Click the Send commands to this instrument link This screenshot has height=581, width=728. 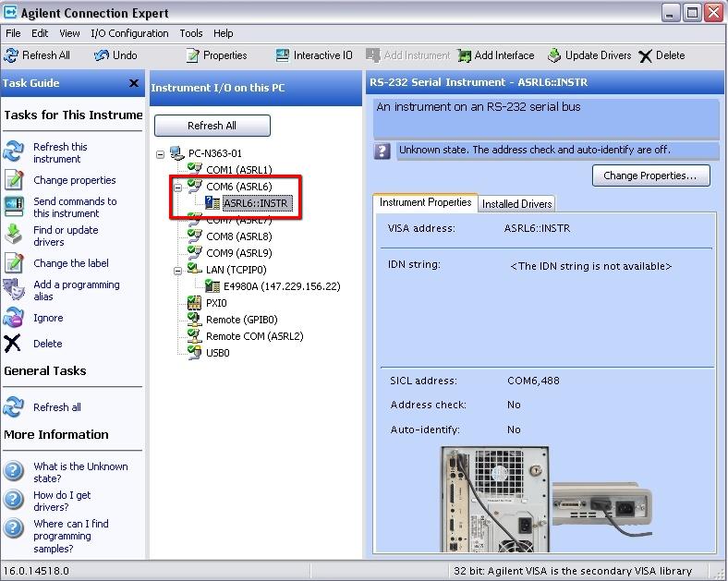(75, 208)
